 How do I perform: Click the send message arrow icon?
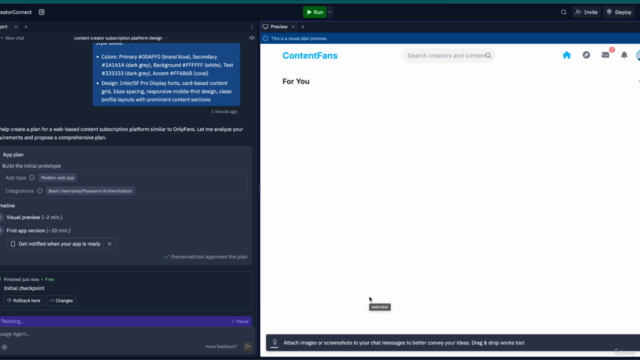(248, 347)
